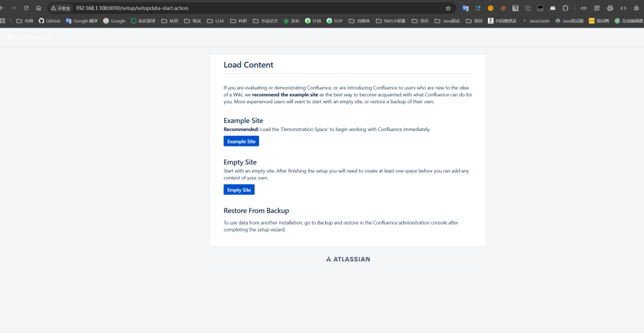This screenshot has width=644, height=333.
Task: Click the browser back arrow
Action: pyautogui.click(x=2, y=8)
